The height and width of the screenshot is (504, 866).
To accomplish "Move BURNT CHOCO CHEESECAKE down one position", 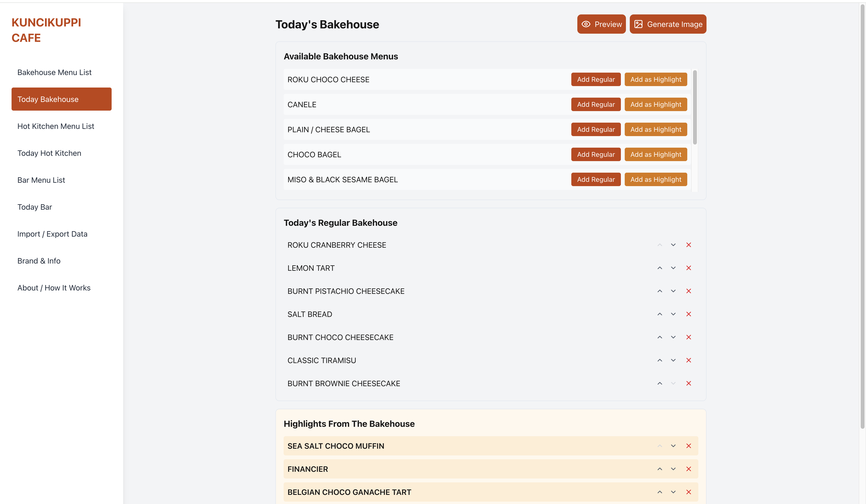I will coord(673,337).
